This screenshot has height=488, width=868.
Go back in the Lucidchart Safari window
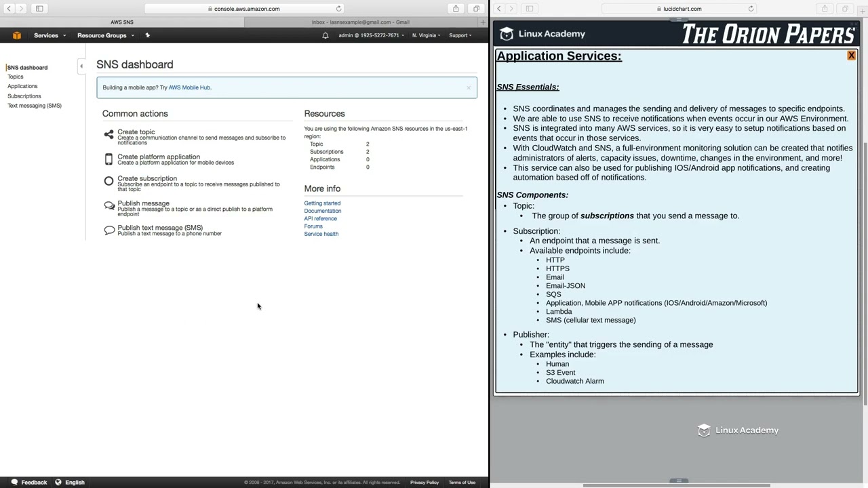pyautogui.click(x=499, y=9)
